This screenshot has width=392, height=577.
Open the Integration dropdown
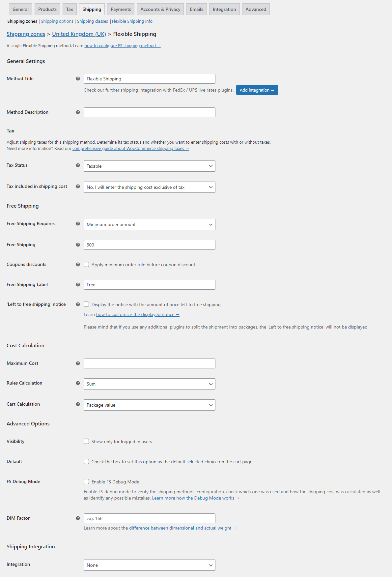coord(149,565)
